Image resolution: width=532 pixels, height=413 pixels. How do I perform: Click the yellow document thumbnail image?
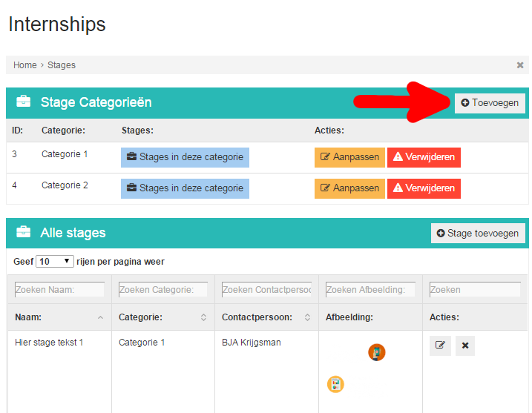pos(335,385)
